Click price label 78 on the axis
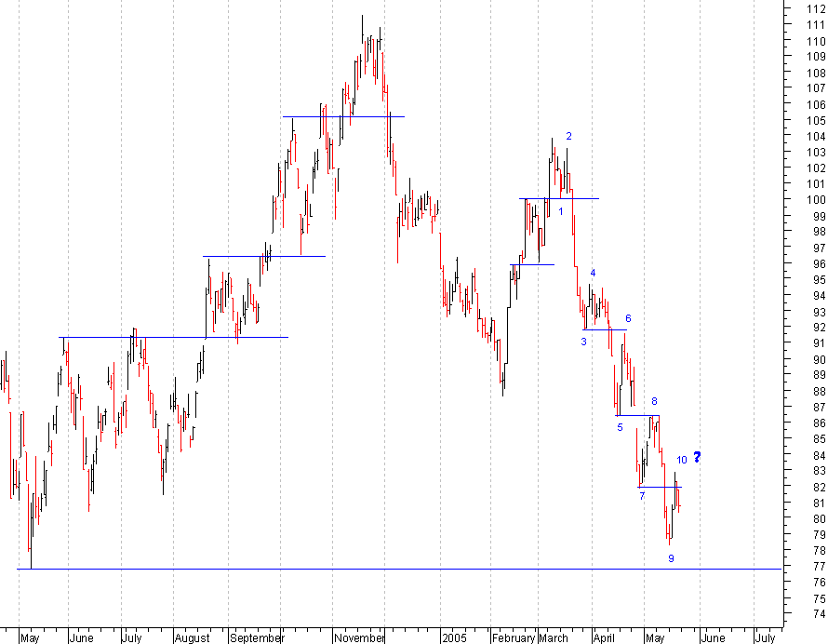Screen dimensions: 828x644 (819, 551)
